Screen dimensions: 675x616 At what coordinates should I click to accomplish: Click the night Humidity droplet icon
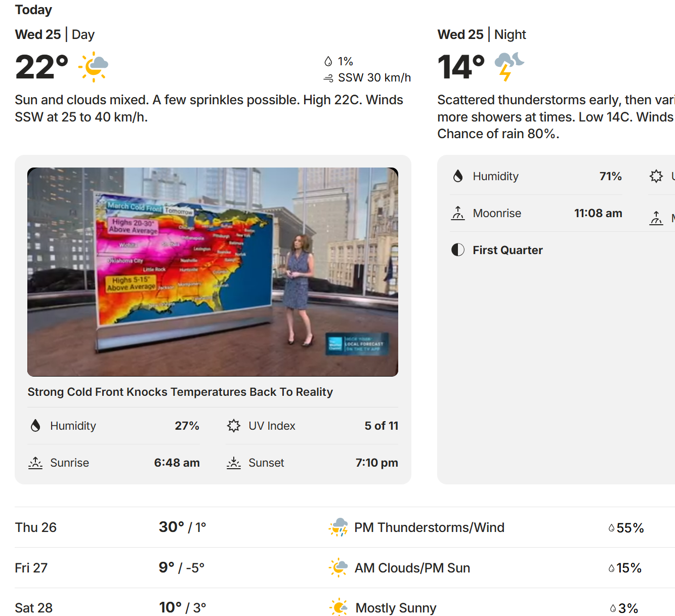click(458, 176)
